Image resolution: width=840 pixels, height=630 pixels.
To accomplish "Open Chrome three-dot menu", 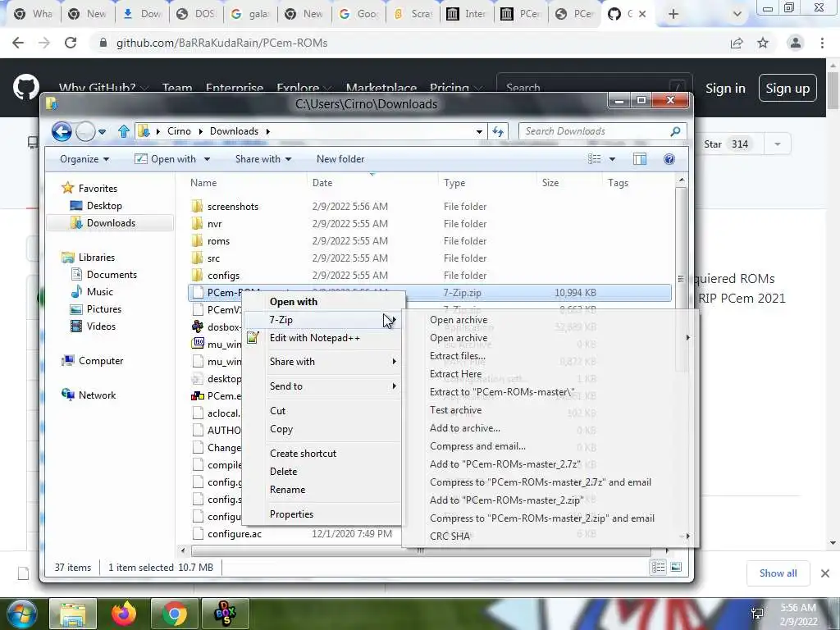I will click(x=822, y=43).
